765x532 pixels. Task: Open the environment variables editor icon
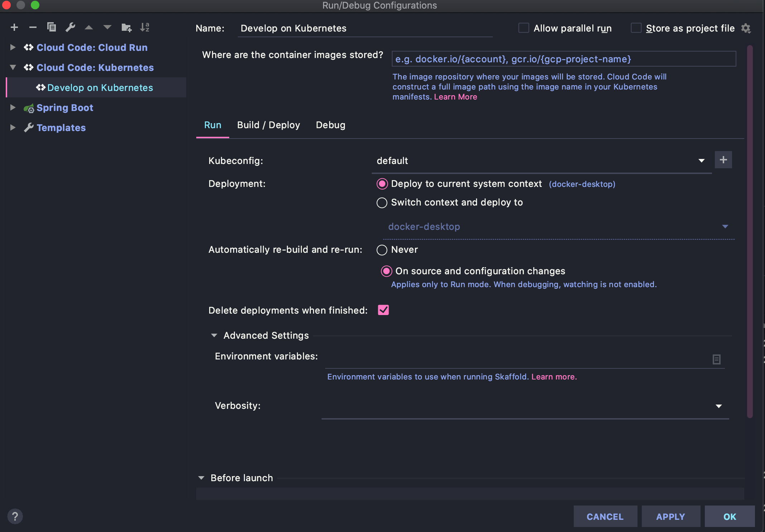coord(716,359)
